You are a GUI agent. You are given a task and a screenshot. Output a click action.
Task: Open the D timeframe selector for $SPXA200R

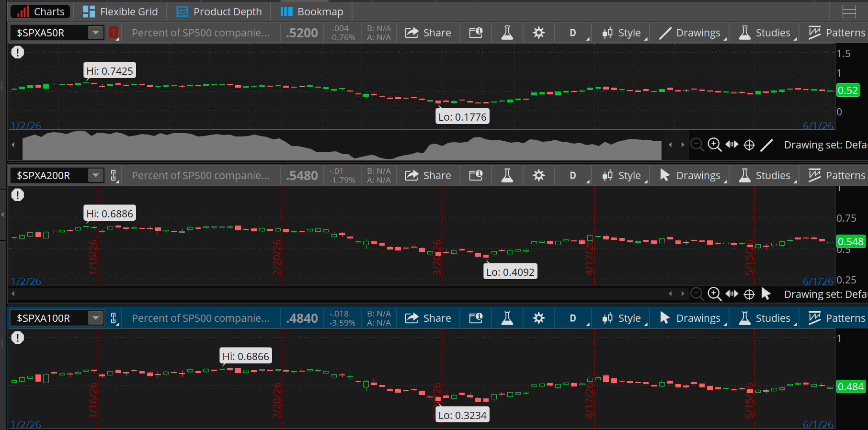(573, 175)
